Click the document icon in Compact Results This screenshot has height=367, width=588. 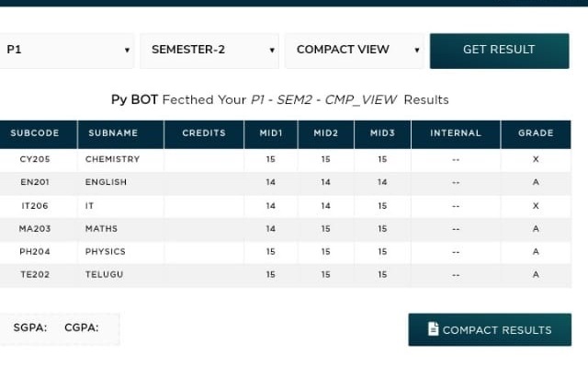tap(433, 328)
